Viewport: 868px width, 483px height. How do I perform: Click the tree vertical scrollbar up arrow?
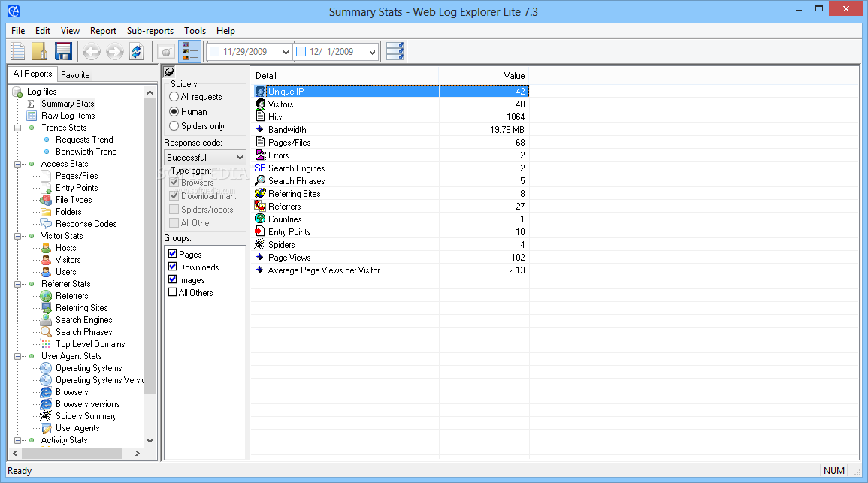pyautogui.click(x=150, y=92)
